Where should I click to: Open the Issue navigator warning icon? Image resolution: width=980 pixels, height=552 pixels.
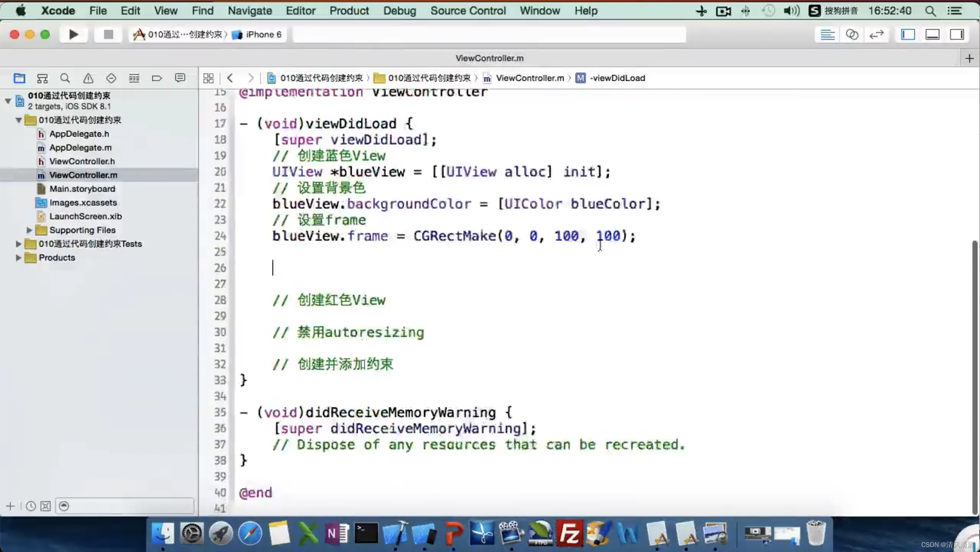[88, 78]
